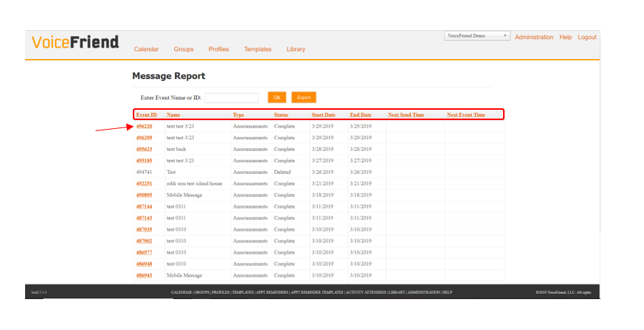Click the build version text in footer
The width and height of the screenshot is (644, 330).
[39, 292]
